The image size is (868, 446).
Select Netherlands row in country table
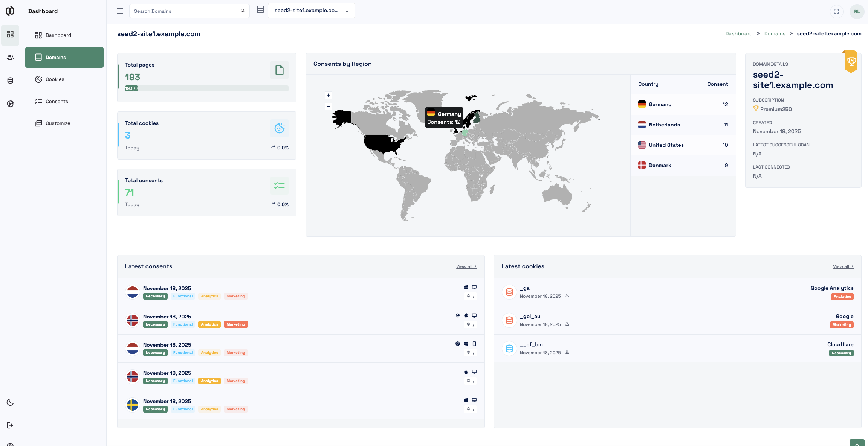click(683, 125)
